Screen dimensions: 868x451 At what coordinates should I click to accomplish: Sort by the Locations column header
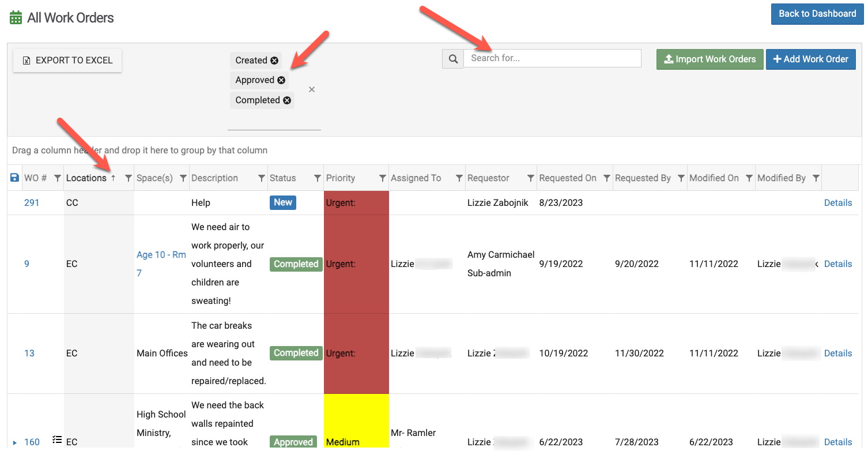point(86,178)
